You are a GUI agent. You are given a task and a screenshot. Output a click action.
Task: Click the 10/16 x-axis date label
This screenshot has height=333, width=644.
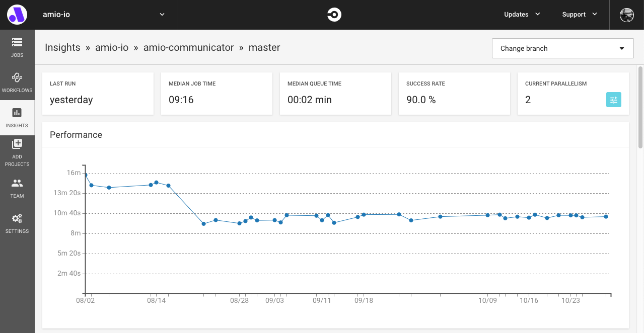(x=529, y=300)
